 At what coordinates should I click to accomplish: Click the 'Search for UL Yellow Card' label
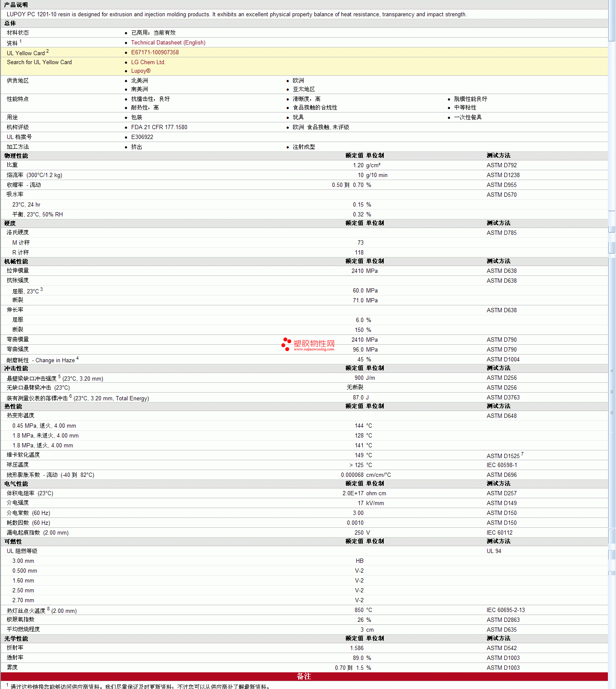pos(39,62)
